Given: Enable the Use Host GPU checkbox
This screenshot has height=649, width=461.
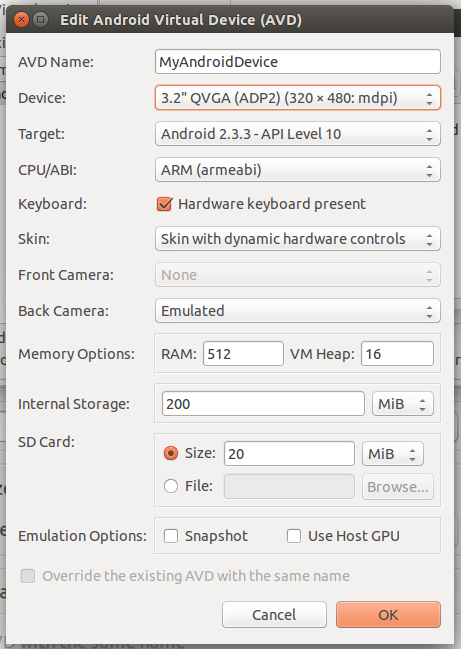Looking at the screenshot, I should pyautogui.click(x=294, y=536).
